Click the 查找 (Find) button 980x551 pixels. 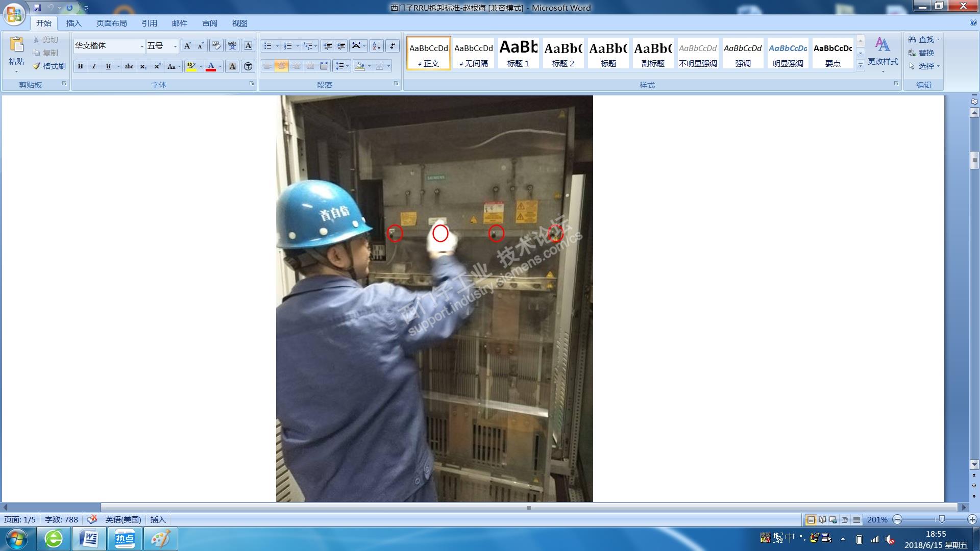[x=923, y=39]
